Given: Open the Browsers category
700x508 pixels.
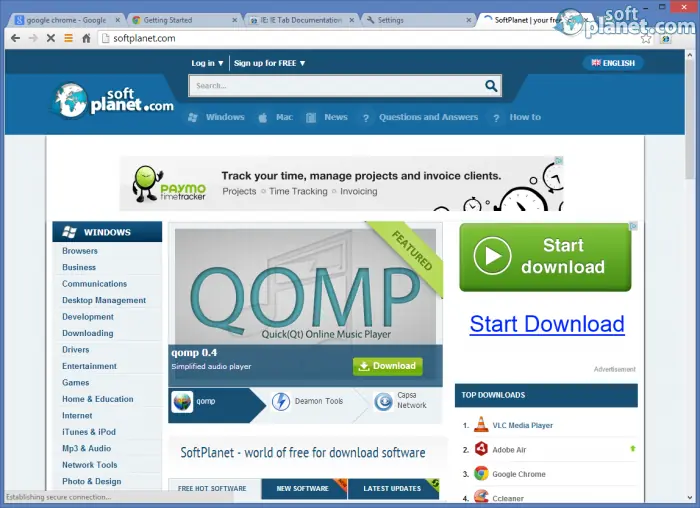Looking at the screenshot, I should [x=80, y=251].
